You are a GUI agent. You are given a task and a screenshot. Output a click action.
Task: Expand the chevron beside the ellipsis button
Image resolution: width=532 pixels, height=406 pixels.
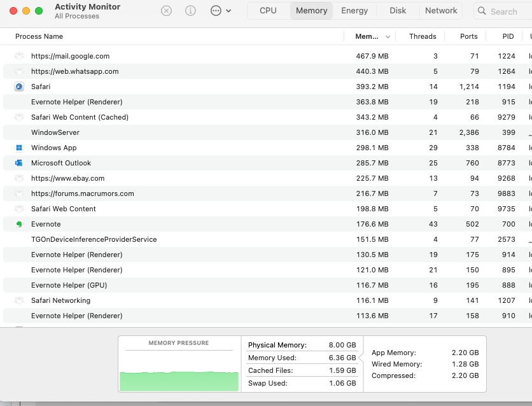(228, 11)
